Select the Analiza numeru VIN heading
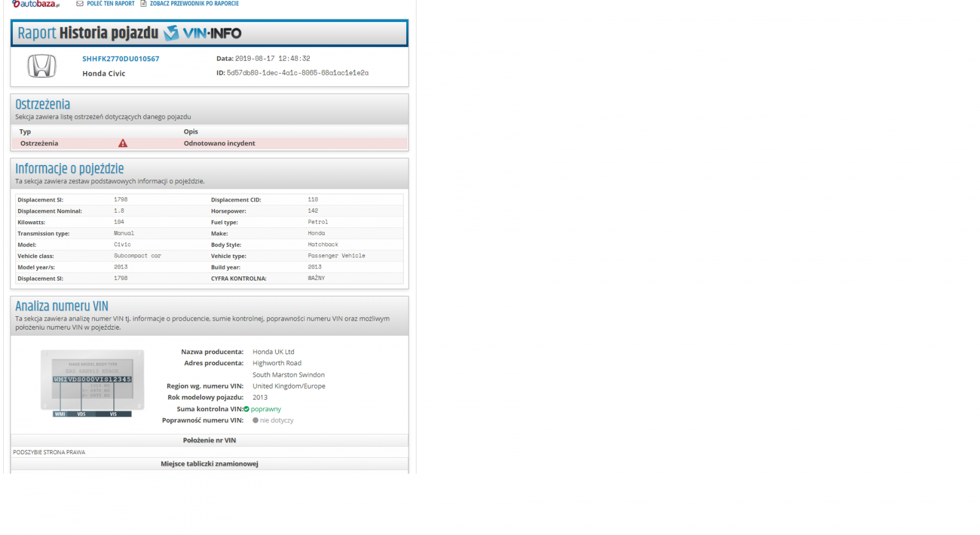This screenshot has height=535, width=980. [x=61, y=306]
